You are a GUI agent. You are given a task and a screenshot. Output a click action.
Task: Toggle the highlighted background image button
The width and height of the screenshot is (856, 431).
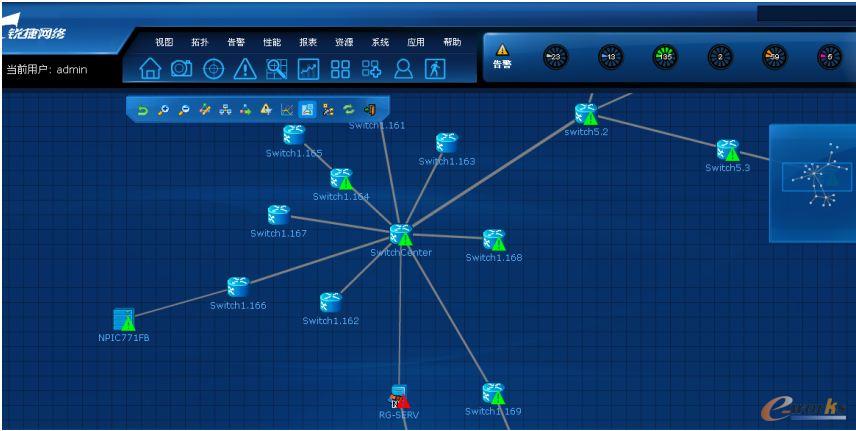307,110
